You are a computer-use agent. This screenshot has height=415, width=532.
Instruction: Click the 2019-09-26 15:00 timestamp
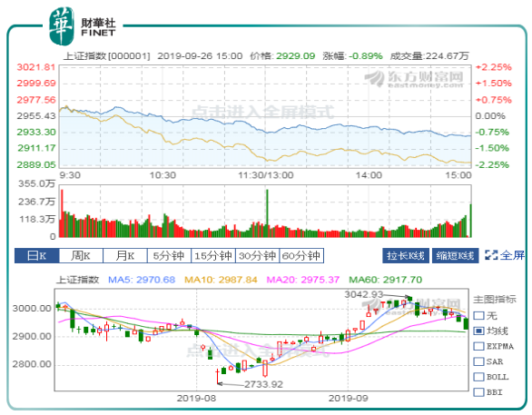(200, 56)
